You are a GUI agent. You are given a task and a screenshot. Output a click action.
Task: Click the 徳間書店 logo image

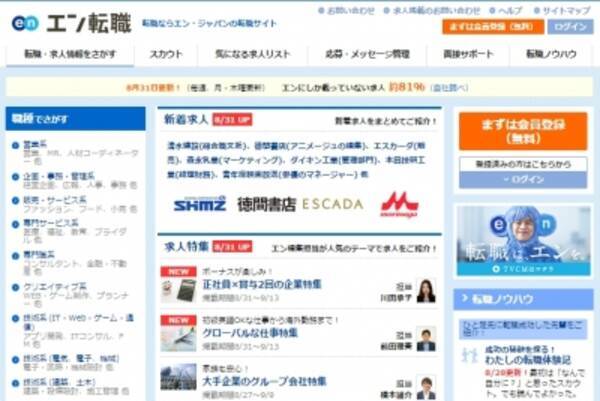(x=266, y=204)
